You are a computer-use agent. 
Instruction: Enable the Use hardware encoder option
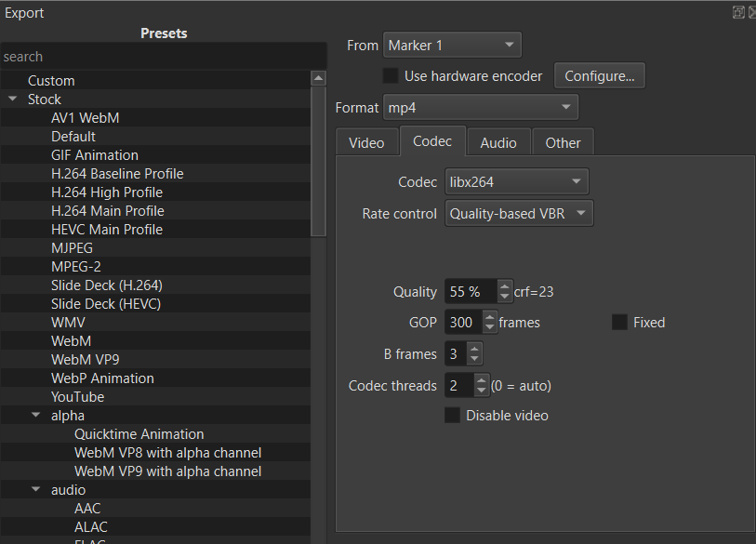pos(390,75)
